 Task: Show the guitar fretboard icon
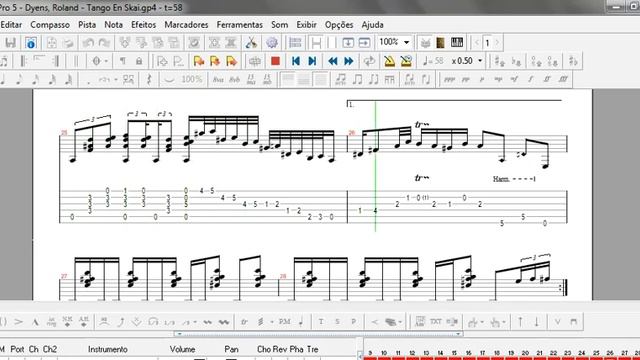[440, 42]
